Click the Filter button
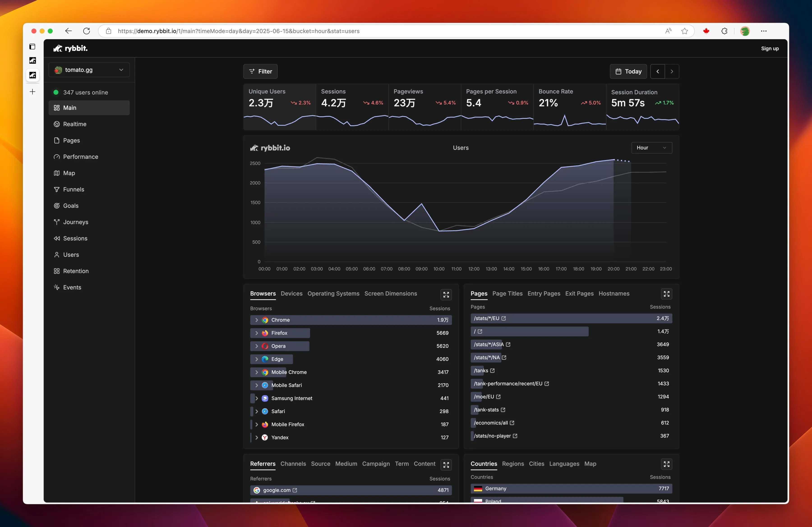 [260, 71]
